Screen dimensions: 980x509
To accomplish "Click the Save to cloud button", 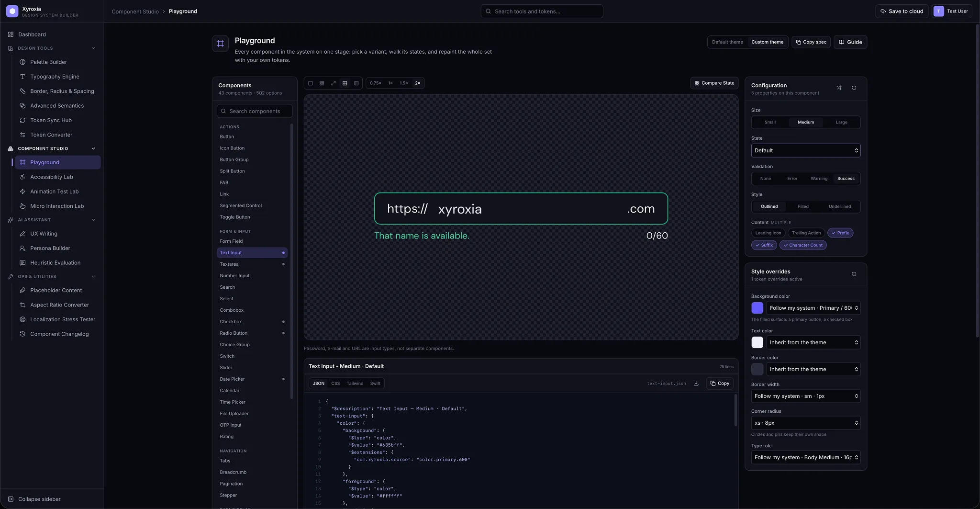I will [902, 11].
